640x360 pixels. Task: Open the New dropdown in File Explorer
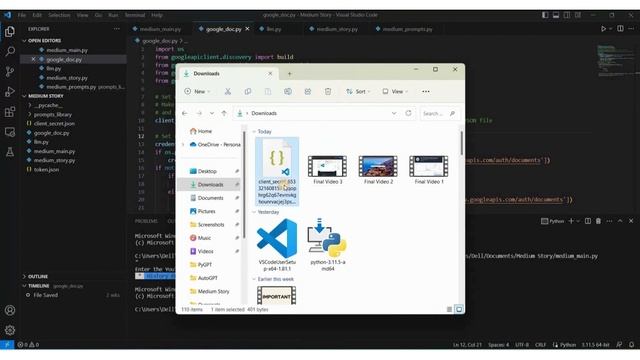pos(198,91)
